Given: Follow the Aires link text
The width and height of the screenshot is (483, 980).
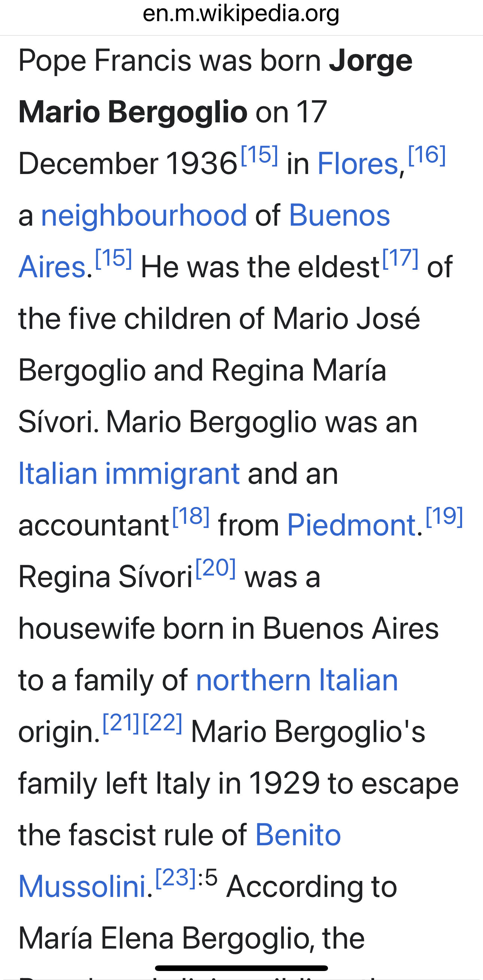Looking at the screenshot, I should coord(52,267).
